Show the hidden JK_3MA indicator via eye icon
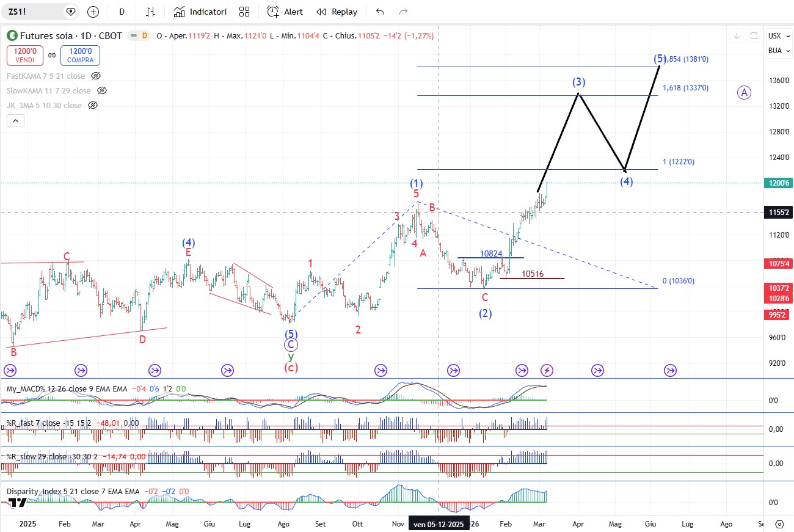 pos(93,105)
